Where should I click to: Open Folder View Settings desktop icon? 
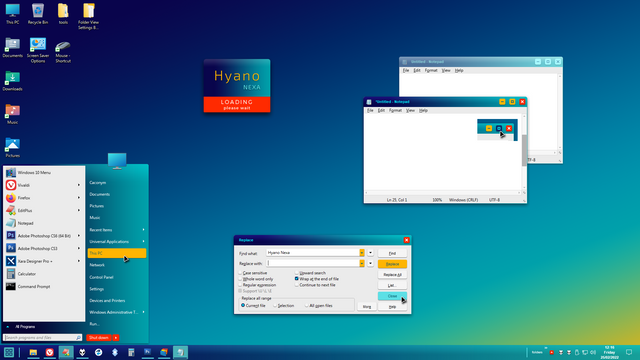pos(88,16)
